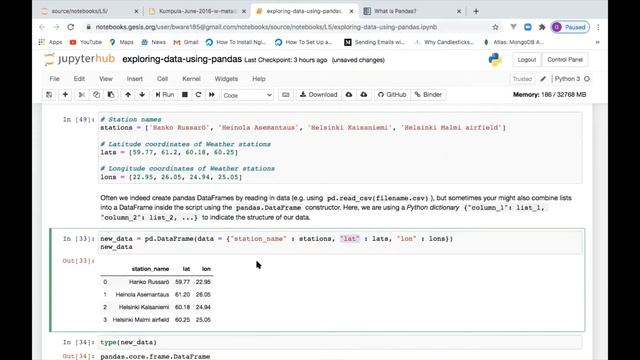The width and height of the screenshot is (640, 360).
Task: Open the Atlas: MongoDB bookmark
Action: pyautogui.click(x=513, y=42)
